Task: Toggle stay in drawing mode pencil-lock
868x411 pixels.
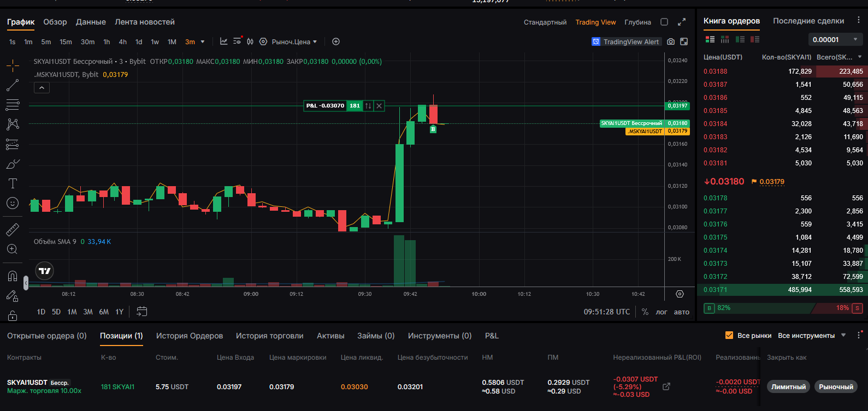Action: coord(13,296)
